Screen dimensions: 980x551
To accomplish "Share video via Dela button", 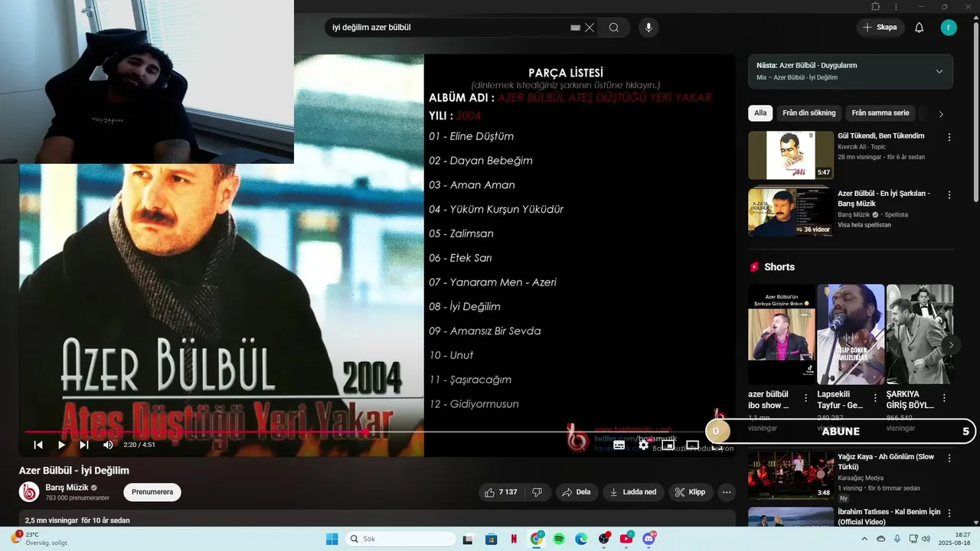I will click(x=577, y=492).
